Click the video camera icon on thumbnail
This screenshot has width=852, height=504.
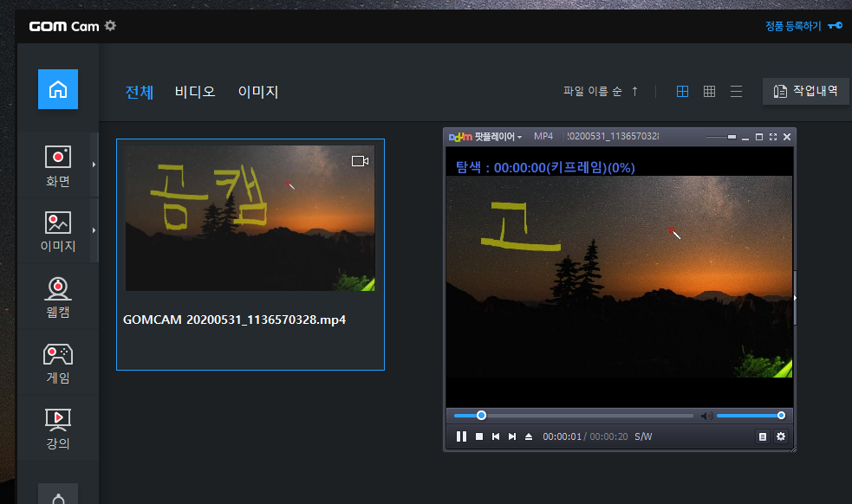(x=360, y=161)
